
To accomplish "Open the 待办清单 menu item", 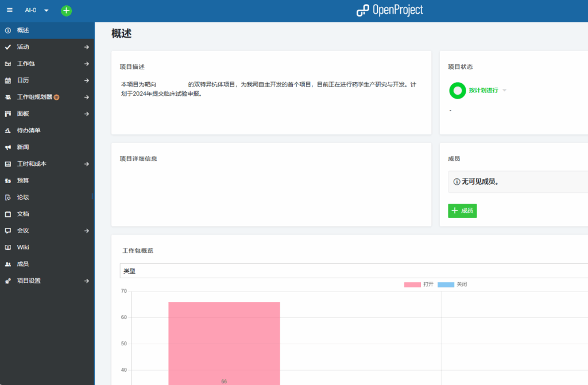I will pos(47,130).
